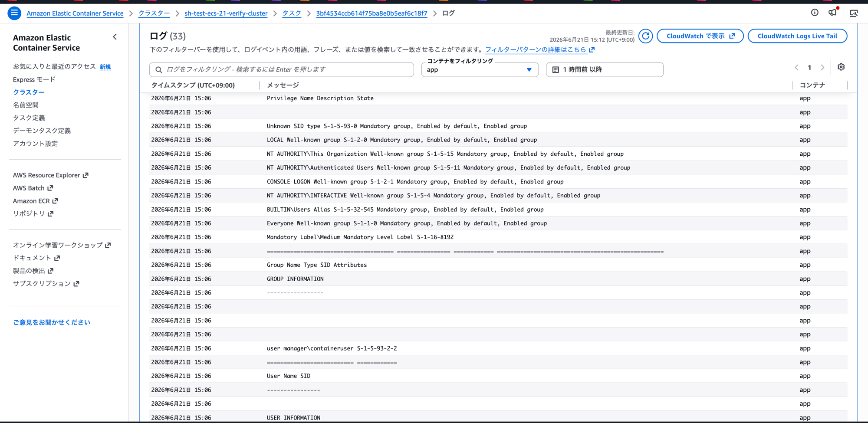Open the task ID 3bf4534ccb614f75ba8e0b5eaf6c18f7 breadcrumb
This screenshot has width=868, height=423.
372,13
